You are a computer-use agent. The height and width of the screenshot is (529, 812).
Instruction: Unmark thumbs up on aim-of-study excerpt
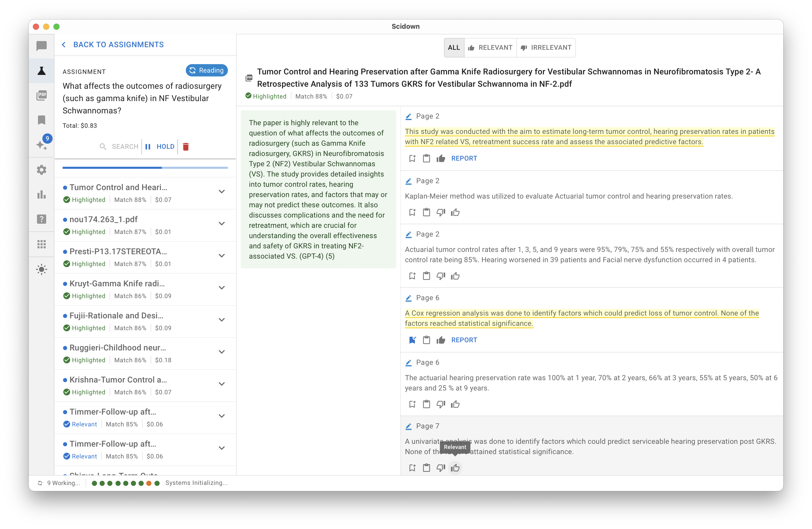(441, 158)
